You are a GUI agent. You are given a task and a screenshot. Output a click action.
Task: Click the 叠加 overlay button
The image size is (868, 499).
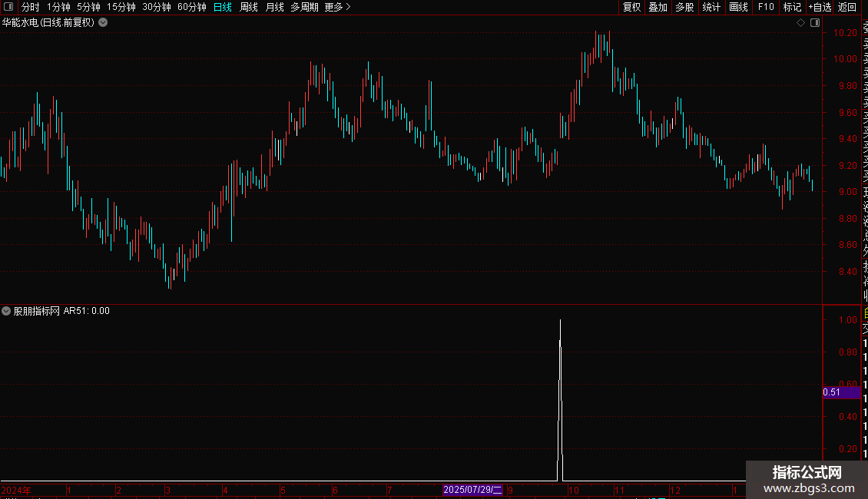pyautogui.click(x=658, y=7)
